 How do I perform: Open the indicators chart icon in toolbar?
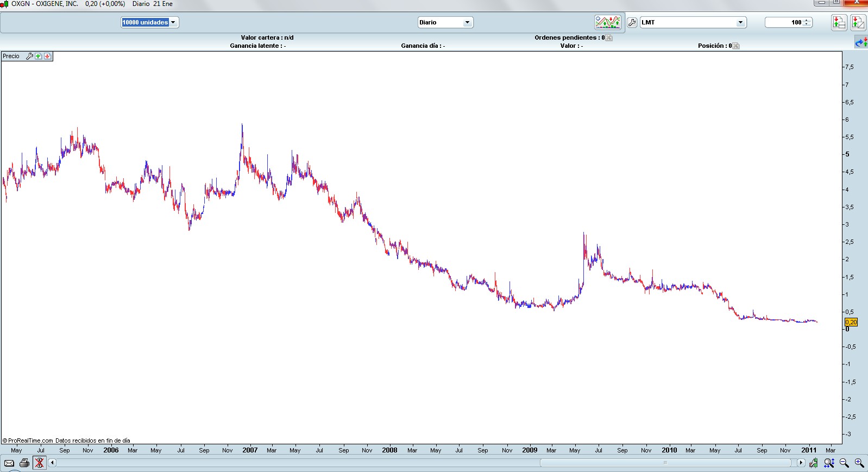(607, 22)
